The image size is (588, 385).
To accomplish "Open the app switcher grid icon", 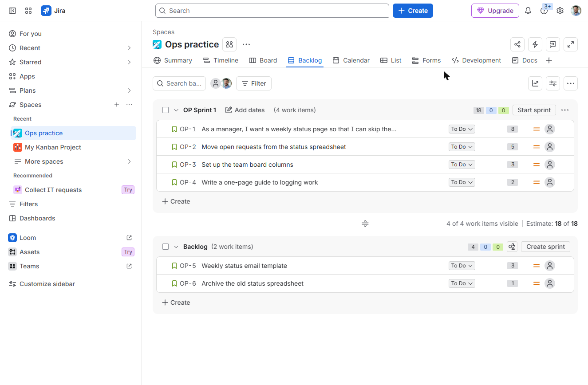I will click(x=28, y=11).
